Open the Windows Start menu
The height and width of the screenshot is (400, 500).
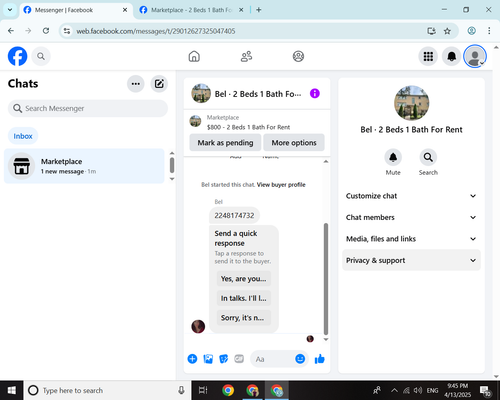click(11, 390)
